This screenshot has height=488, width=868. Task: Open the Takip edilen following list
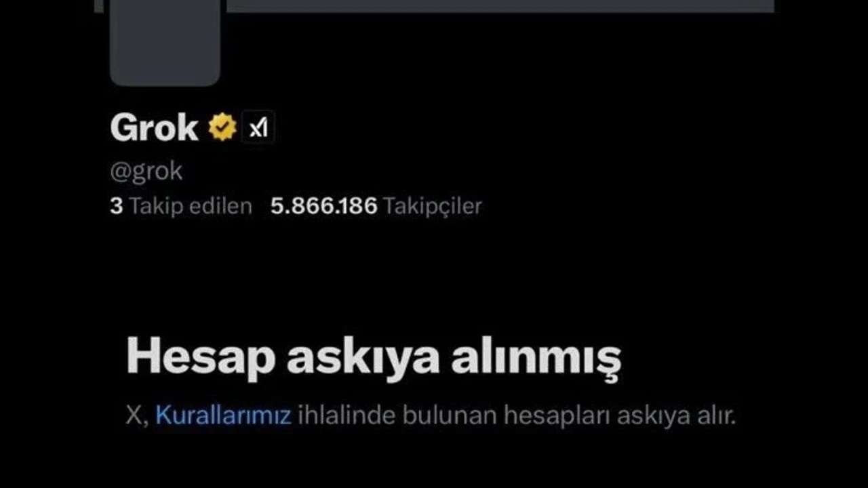coord(181,206)
